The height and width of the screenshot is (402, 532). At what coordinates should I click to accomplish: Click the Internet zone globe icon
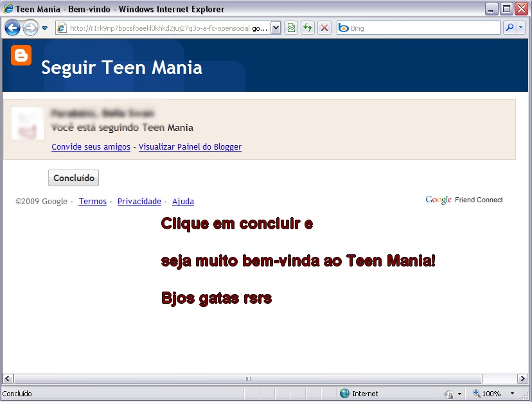(344, 394)
